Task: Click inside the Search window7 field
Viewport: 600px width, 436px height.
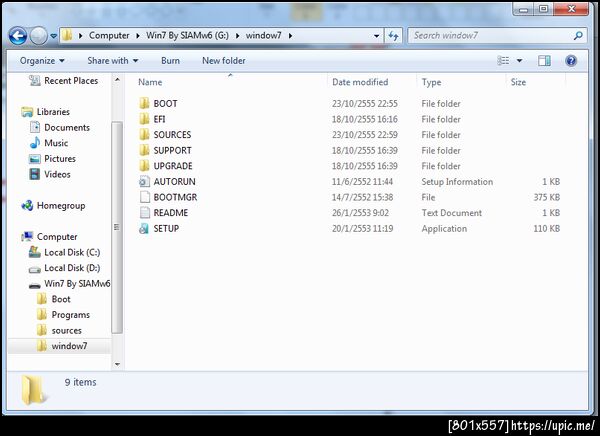Action: [x=492, y=36]
